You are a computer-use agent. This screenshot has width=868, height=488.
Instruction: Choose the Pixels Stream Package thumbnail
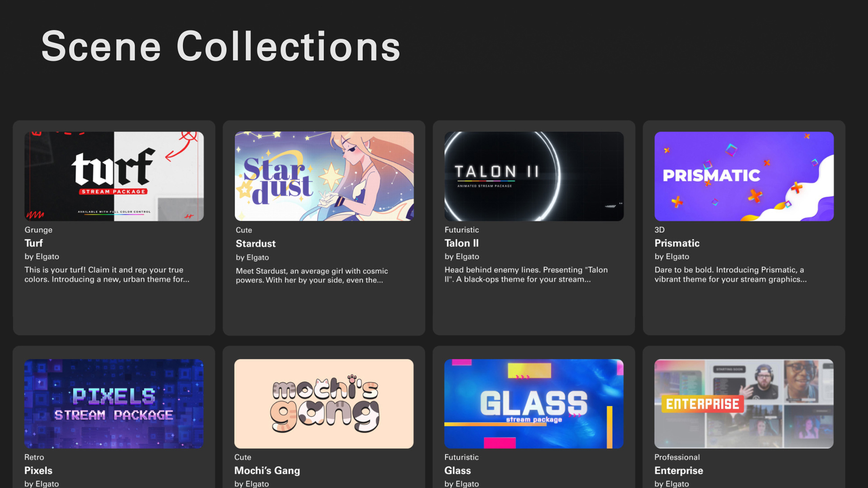pos(114,404)
